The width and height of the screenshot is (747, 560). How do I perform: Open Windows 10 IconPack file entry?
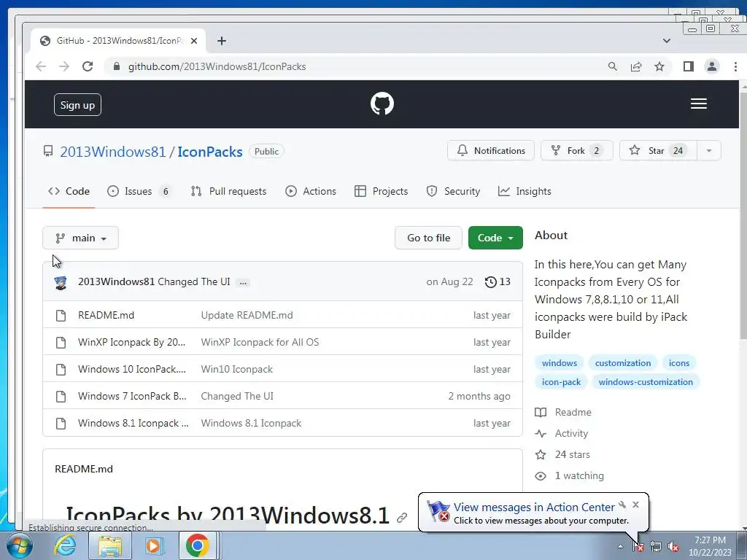tap(132, 370)
